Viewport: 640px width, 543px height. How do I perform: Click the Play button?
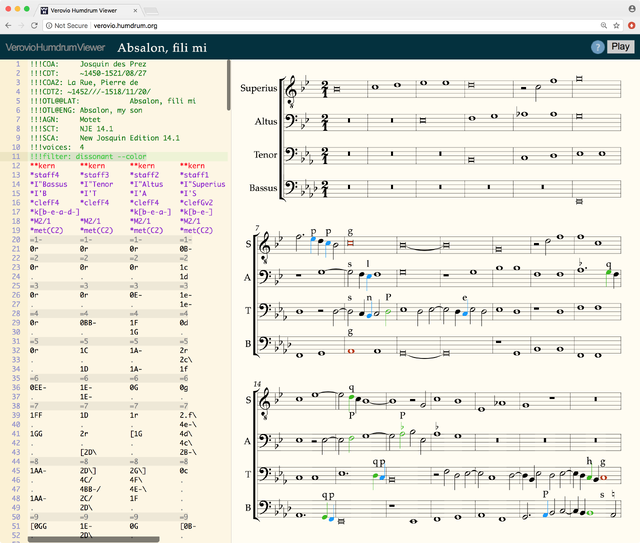[x=620, y=46]
